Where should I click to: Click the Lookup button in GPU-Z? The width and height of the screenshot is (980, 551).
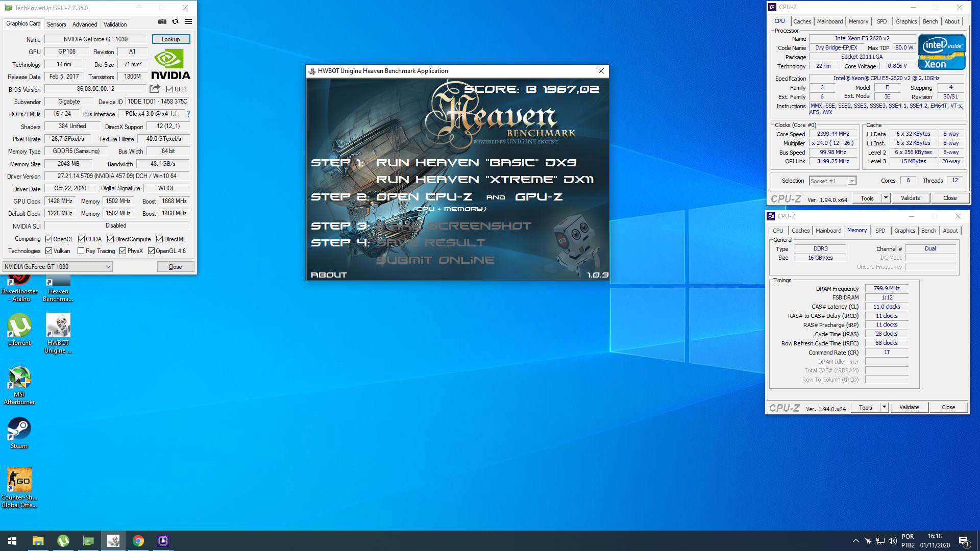(171, 39)
